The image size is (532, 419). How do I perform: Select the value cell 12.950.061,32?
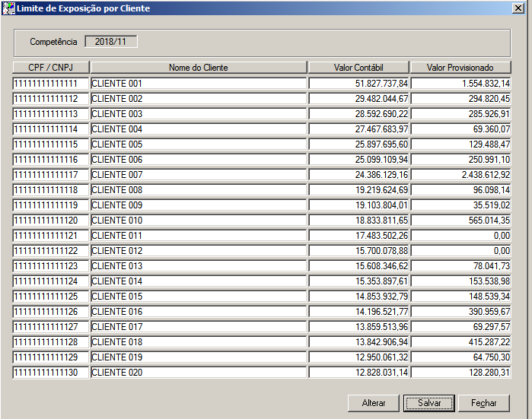coord(358,357)
